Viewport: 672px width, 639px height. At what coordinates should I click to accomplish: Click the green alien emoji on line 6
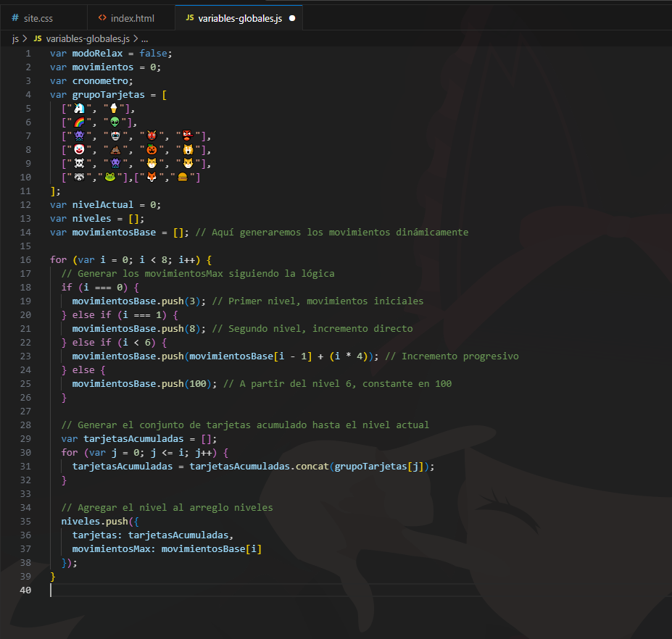click(x=115, y=122)
